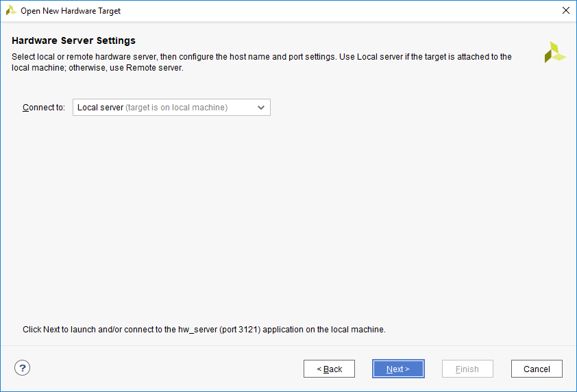
Task: Click the Vivado logo in the title bar
Action: pos(11,11)
